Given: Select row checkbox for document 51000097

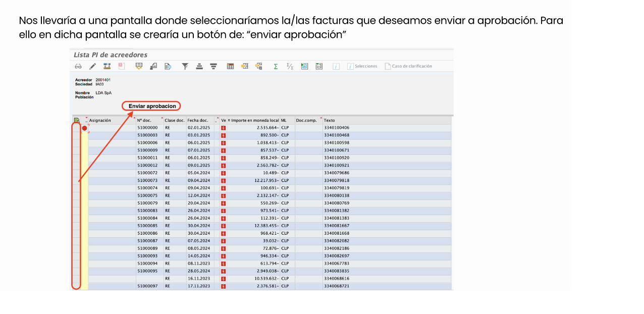Looking at the screenshot, I should 76,286.
